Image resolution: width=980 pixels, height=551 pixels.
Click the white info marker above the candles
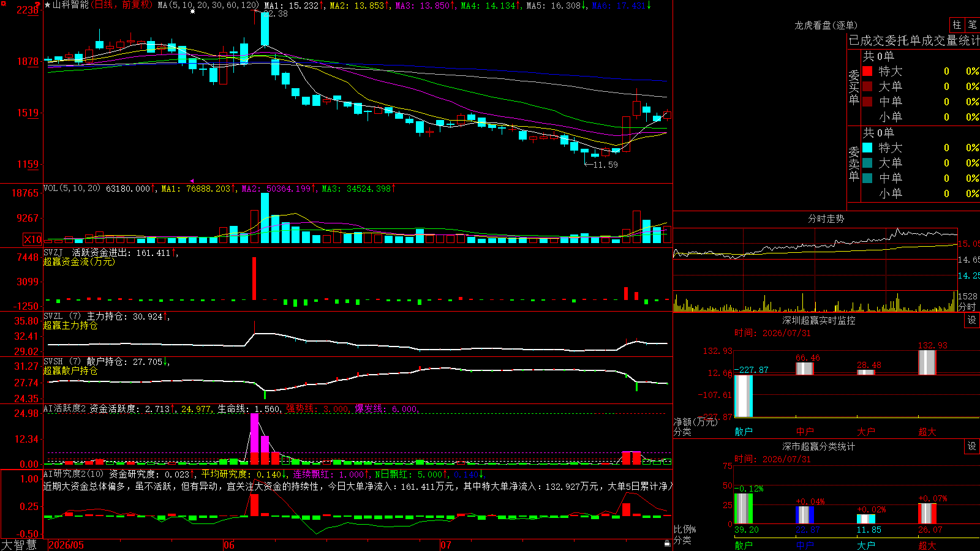(193, 12)
